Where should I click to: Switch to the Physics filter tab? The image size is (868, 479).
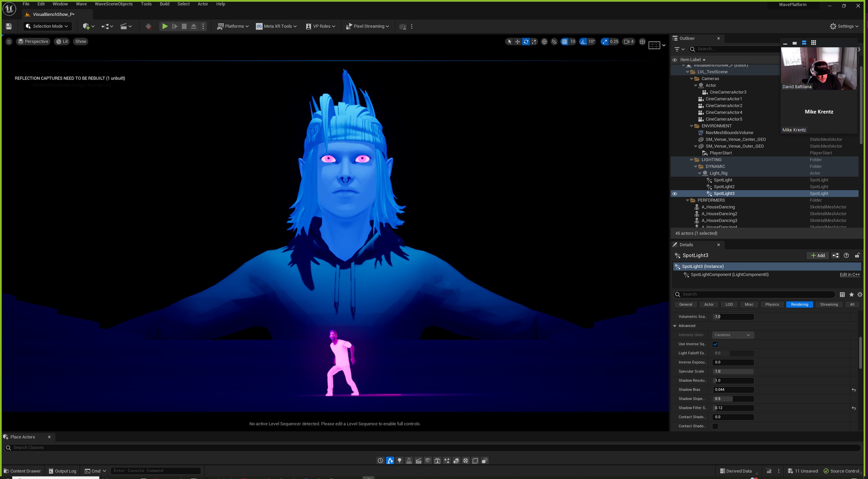(x=772, y=305)
